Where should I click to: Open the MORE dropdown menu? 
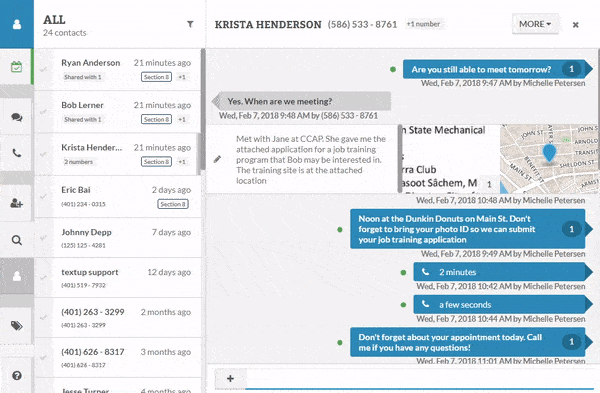(x=535, y=24)
